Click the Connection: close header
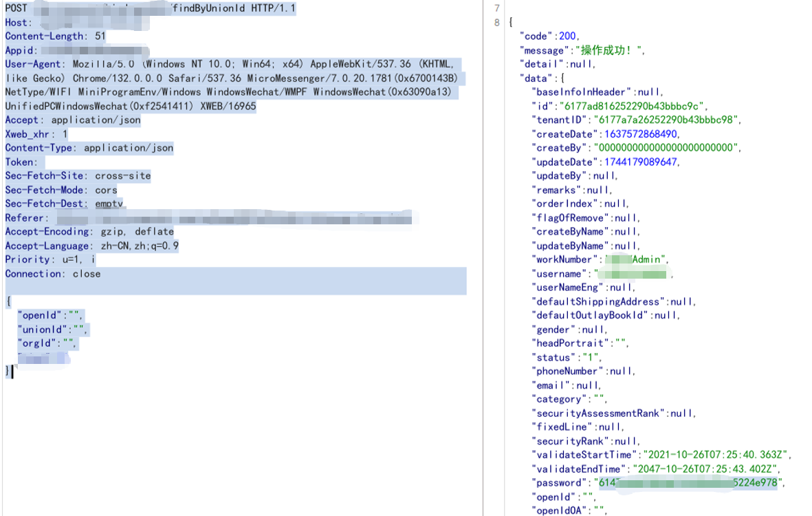Image resolution: width=812 pixels, height=516 pixels. 52,274
